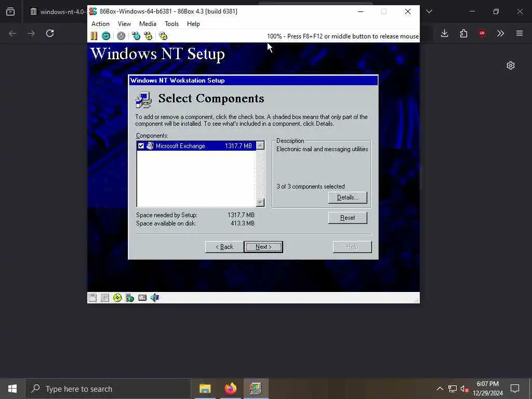The image size is (532, 399).
Task: Click the Select Components computer icon
Action: click(x=143, y=100)
